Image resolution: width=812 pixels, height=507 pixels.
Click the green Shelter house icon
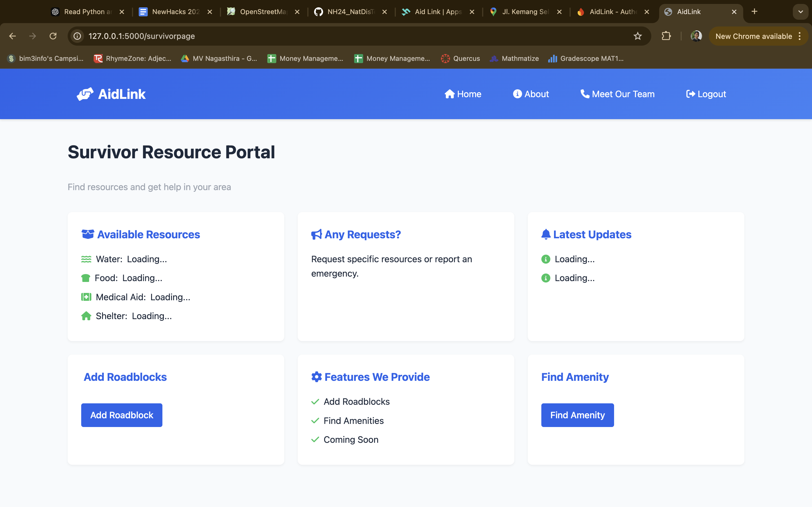tap(86, 316)
